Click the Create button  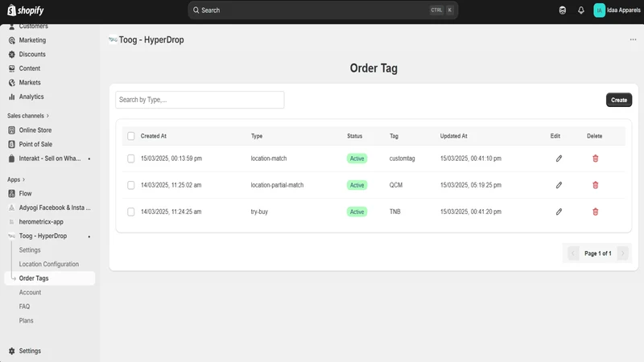[619, 100]
